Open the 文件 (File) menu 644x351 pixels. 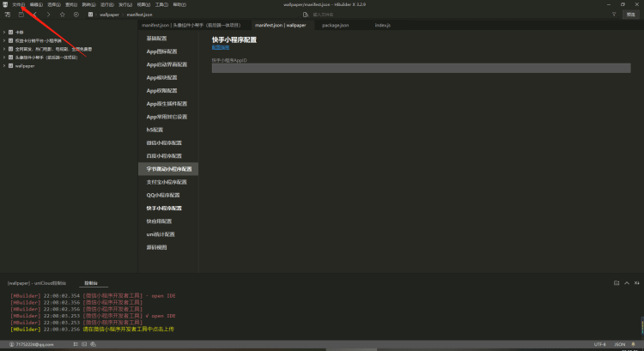pyautogui.click(x=18, y=4)
